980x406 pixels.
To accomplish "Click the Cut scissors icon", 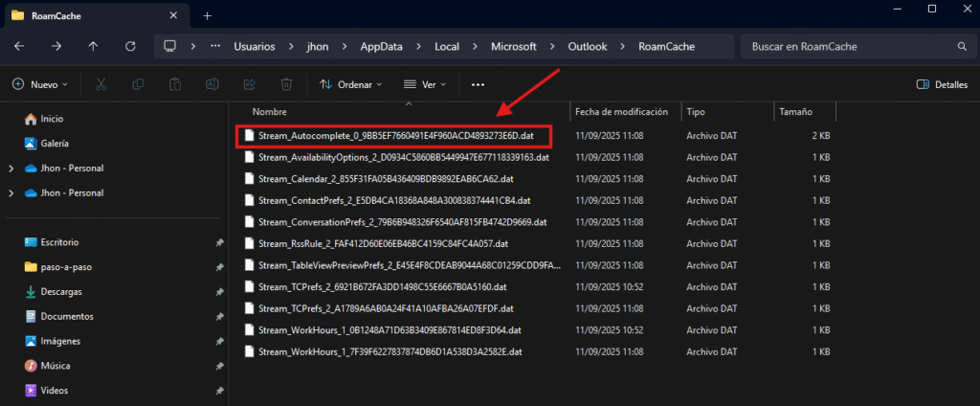I will [x=101, y=84].
